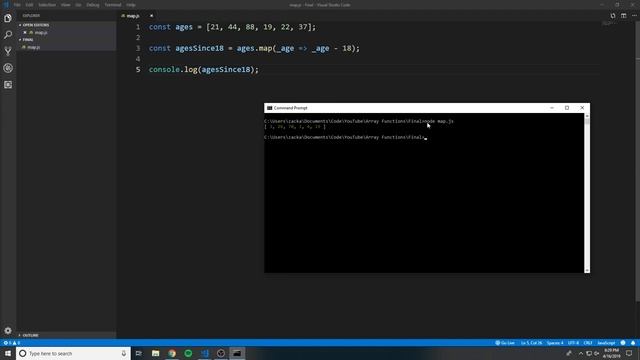640x360 pixels.
Task: Click the Type here to search box
Action: (73, 353)
